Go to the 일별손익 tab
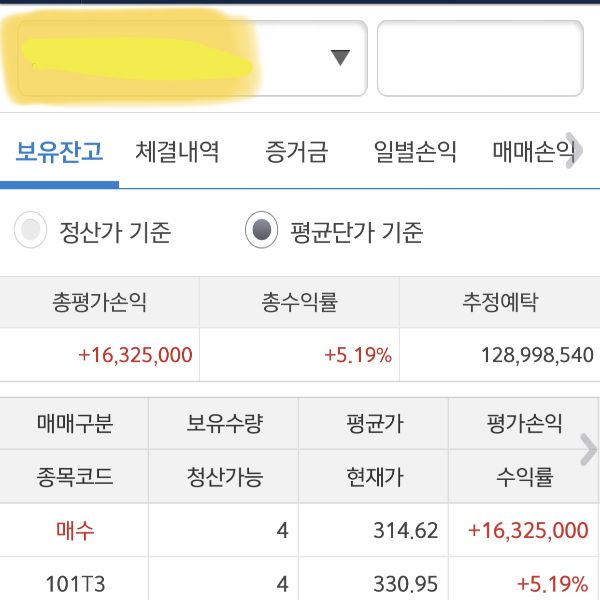Image resolution: width=600 pixels, height=600 pixels. tap(415, 152)
